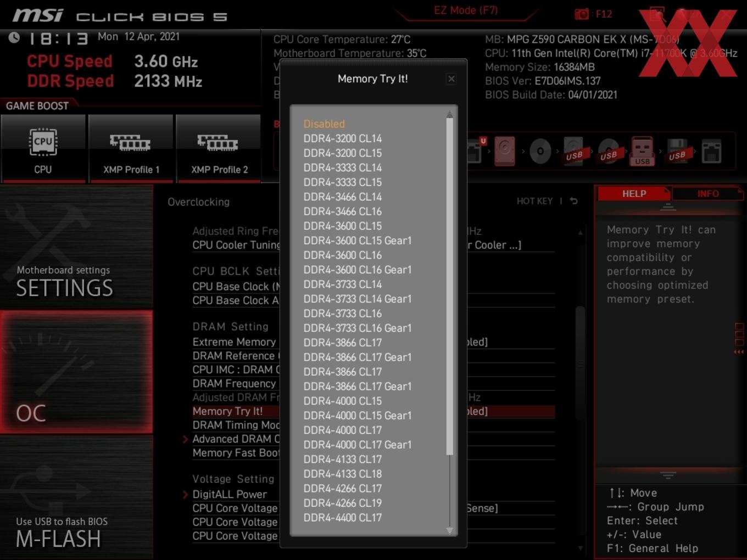Select DDR4-3733 CL16 preset without Gear1
This screenshot has width=747, height=560.
coord(343,313)
